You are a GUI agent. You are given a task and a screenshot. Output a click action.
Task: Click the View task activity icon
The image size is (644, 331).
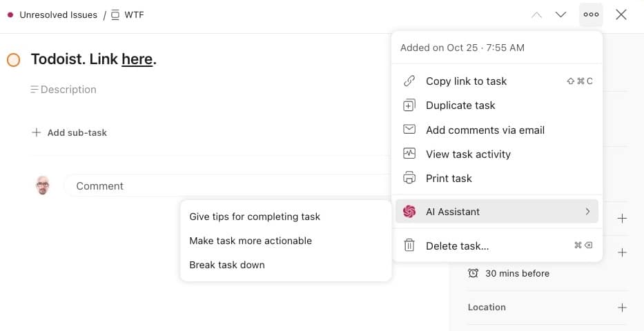point(409,154)
